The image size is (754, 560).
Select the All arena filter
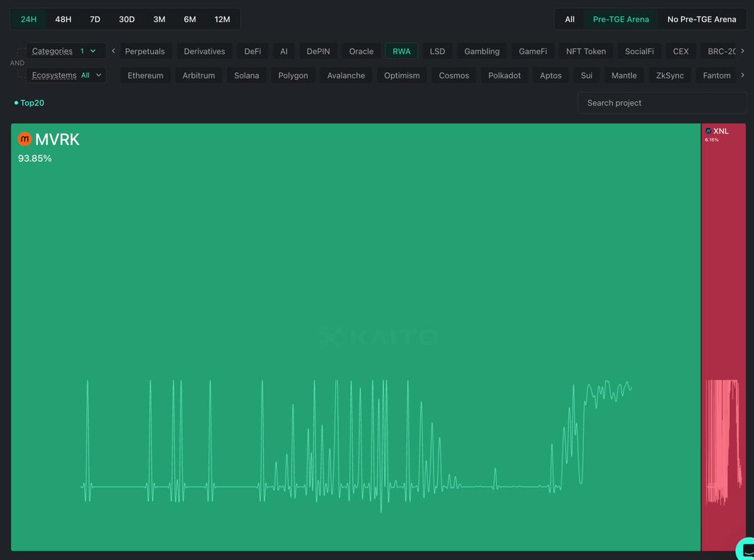coord(569,19)
